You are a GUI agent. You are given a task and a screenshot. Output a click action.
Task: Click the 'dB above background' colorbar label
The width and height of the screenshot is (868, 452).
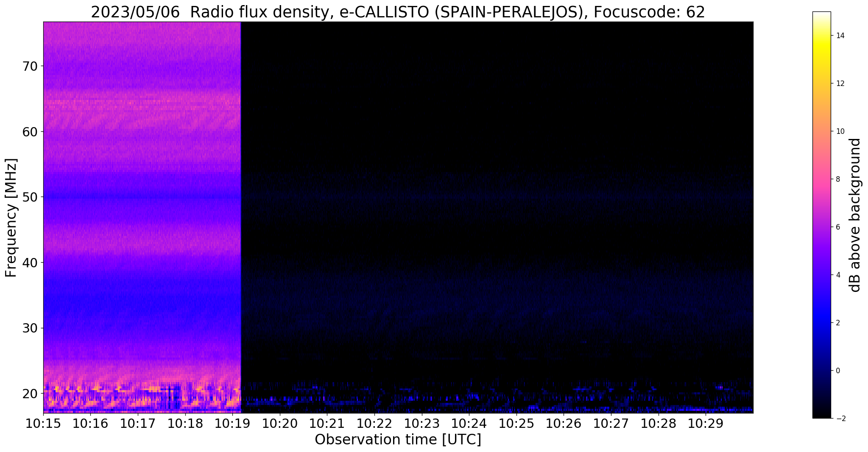(x=855, y=215)
